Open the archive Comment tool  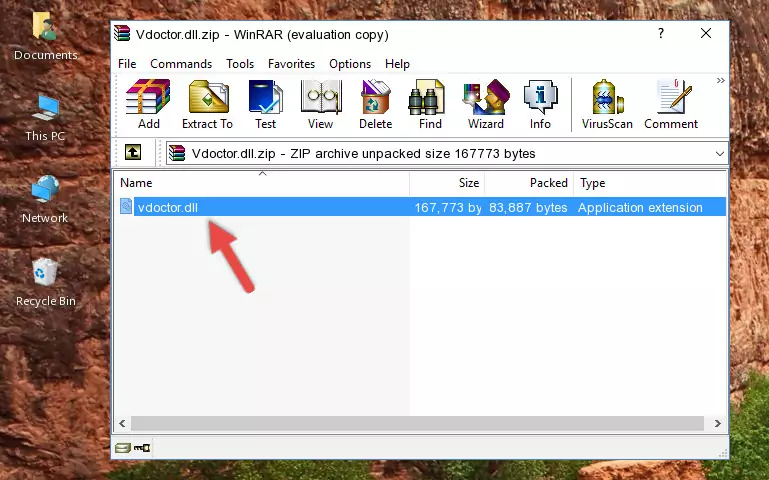[671, 104]
